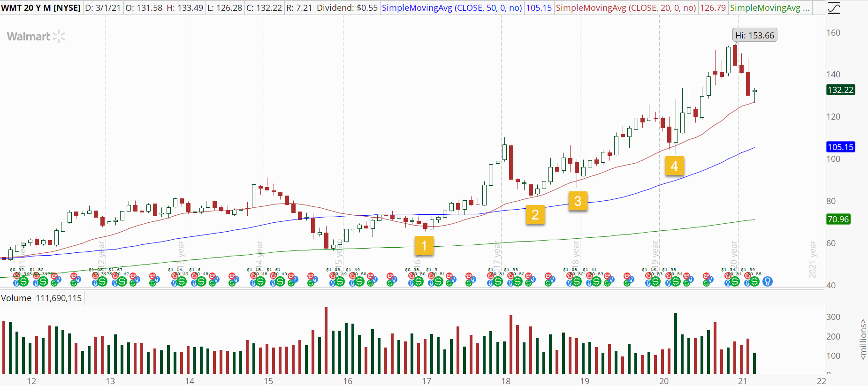The width and height of the screenshot is (868, 386).
Task: Click the $1.39 earnings label
Action: coord(748,270)
